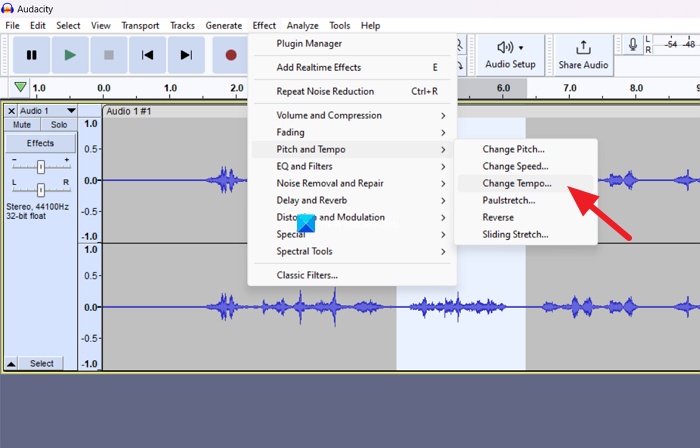Expand the EQ and Filters submenu
700x448 pixels.
(x=353, y=166)
